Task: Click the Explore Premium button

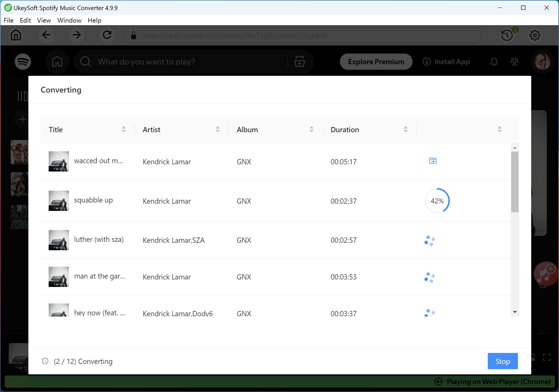Action: [x=376, y=62]
